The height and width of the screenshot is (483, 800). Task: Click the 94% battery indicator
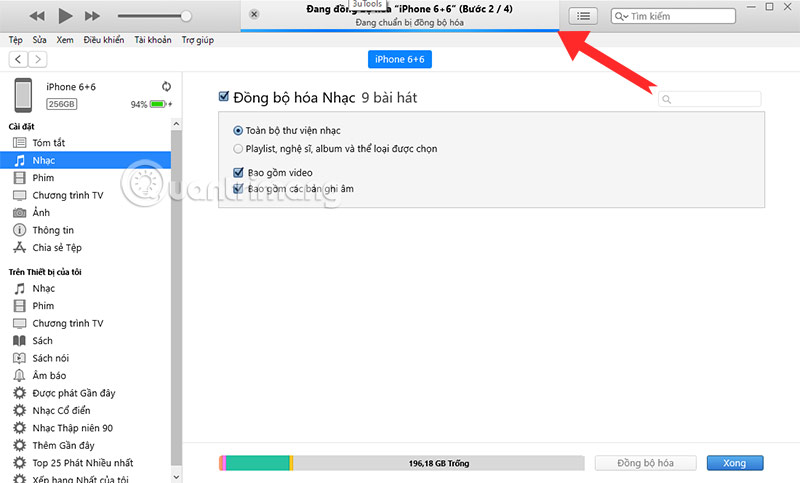click(x=151, y=104)
